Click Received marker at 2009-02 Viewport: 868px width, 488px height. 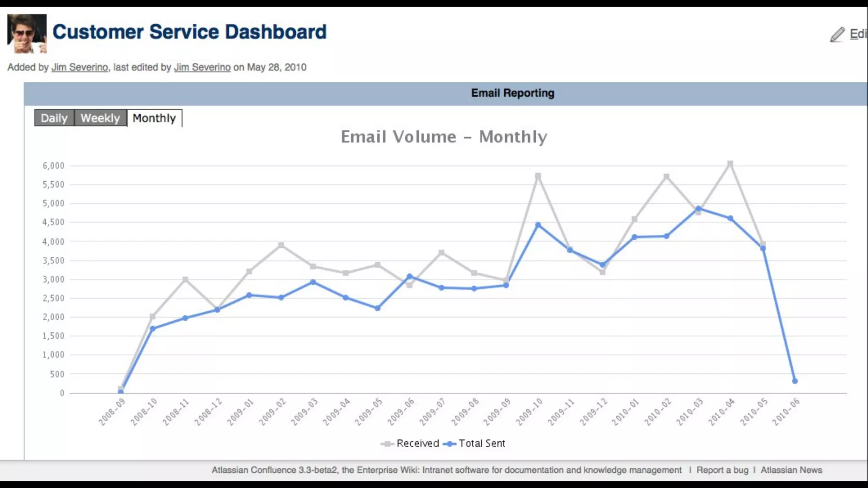(281, 245)
